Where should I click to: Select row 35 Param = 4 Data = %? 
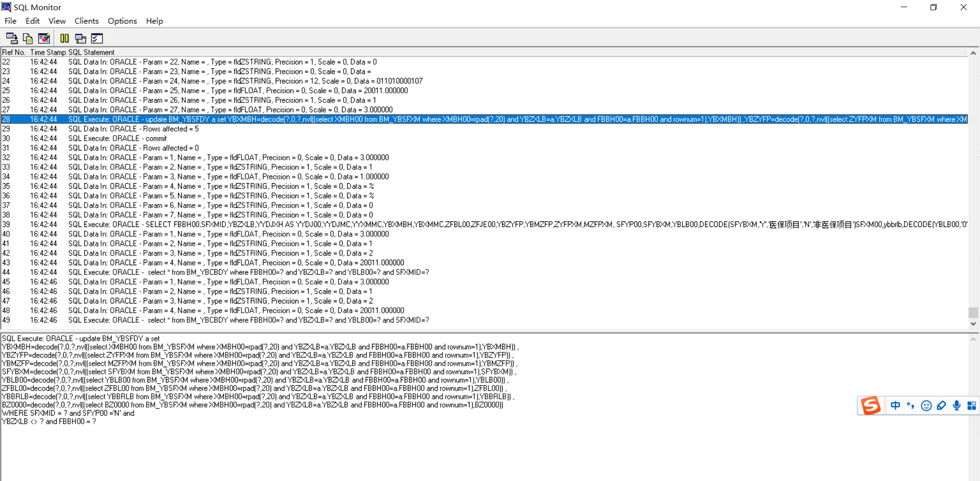[x=484, y=186]
